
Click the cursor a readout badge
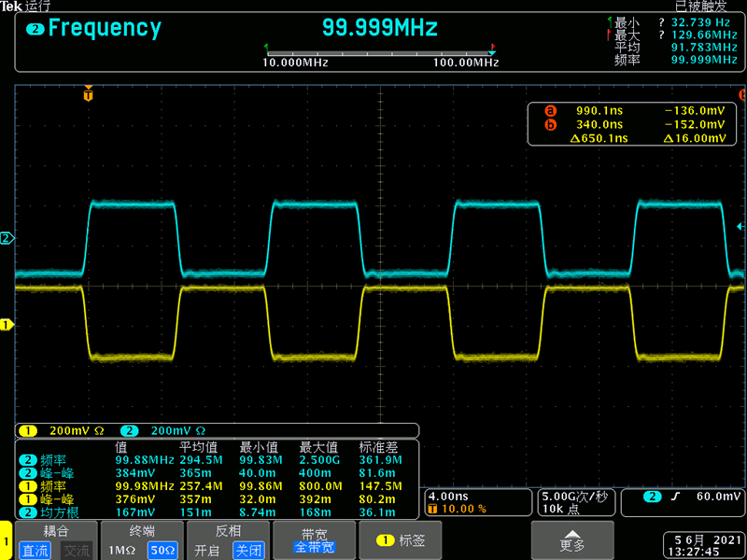click(x=550, y=110)
